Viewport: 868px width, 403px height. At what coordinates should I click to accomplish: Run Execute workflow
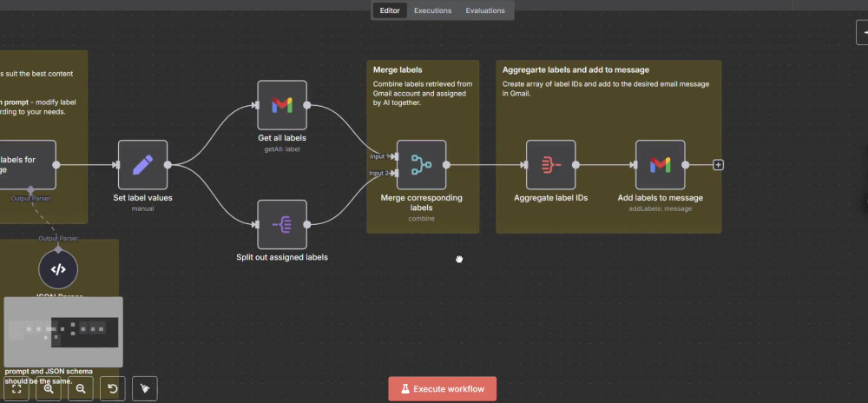(443, 388)
